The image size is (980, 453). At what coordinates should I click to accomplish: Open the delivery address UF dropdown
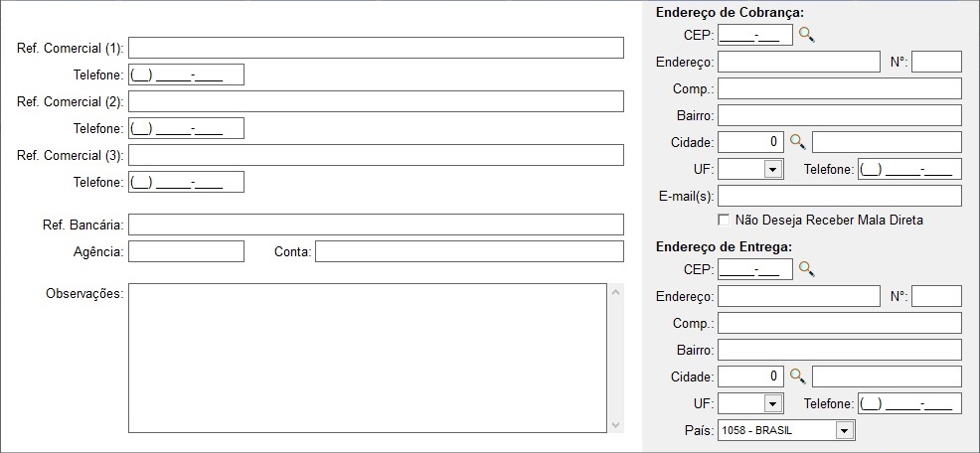(773, 403)
